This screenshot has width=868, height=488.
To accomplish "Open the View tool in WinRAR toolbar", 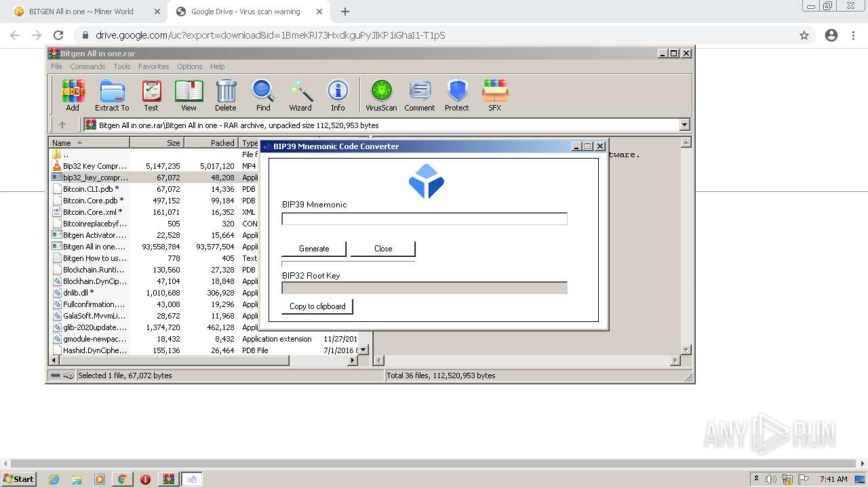I will (189, 95).
